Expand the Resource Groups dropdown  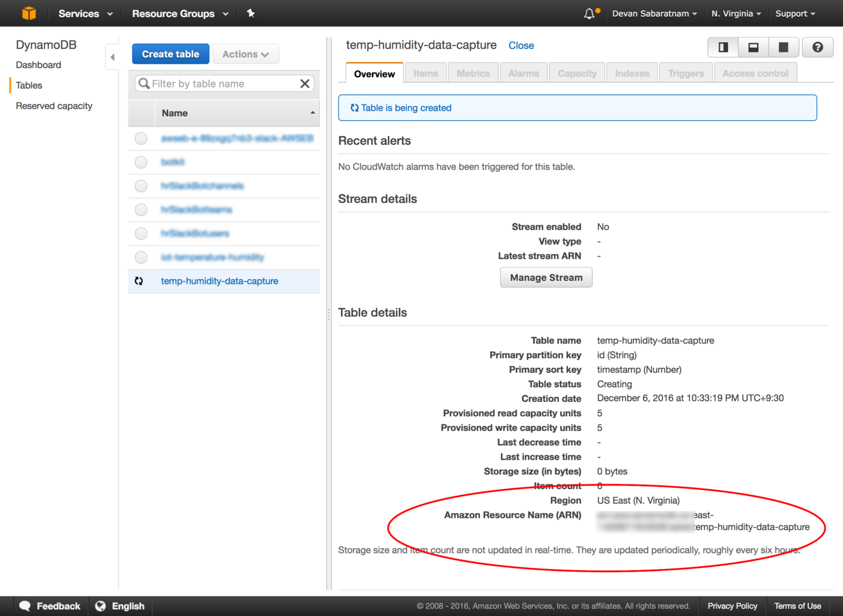pos(180,13)
